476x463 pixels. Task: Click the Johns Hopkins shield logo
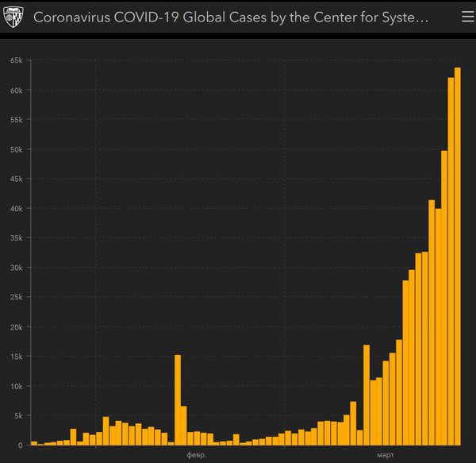coord(14,17)
